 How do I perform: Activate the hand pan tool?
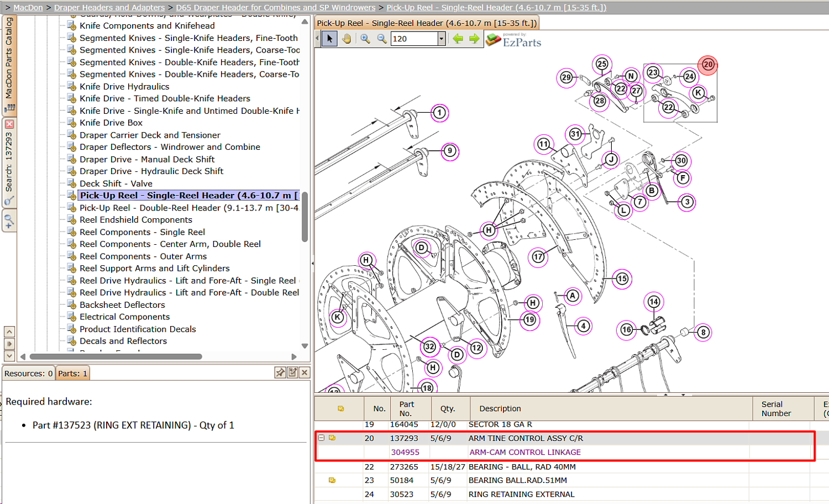(x=347, y=39)
